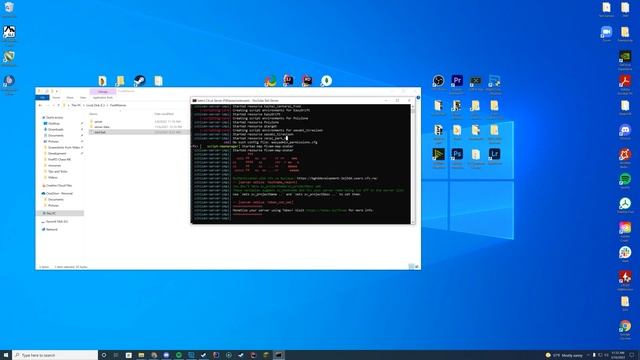Open Cortana circle on the taskbar
Viewport: 640px width, 360px height.
tap(104, 355)
